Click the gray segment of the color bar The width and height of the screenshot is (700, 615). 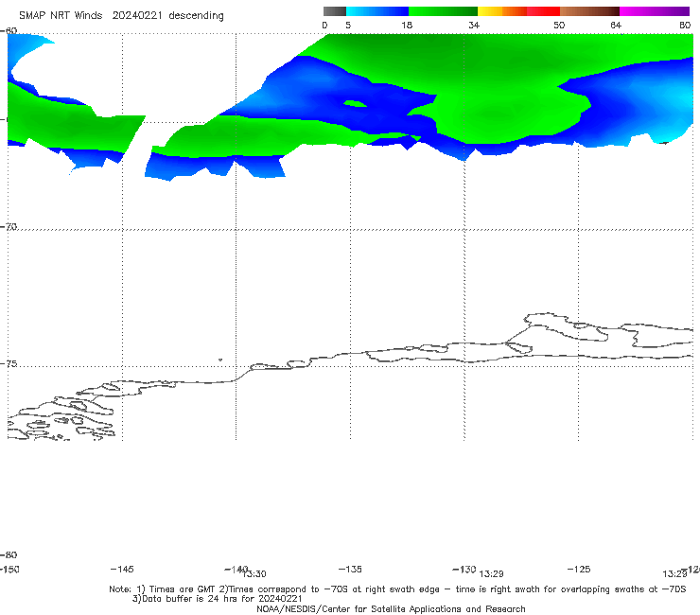[x=334, y=11]
